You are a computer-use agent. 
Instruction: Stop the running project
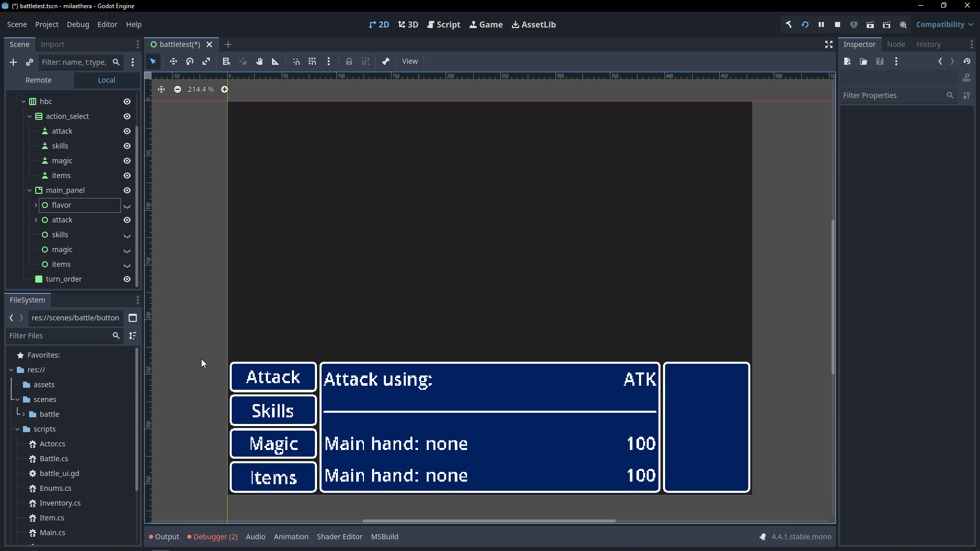[838, 24]
